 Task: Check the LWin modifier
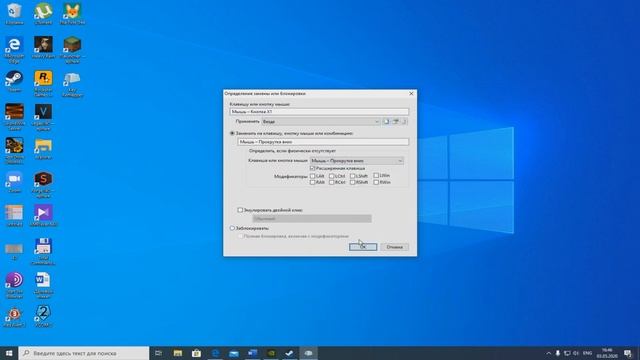tap(376, 176)
